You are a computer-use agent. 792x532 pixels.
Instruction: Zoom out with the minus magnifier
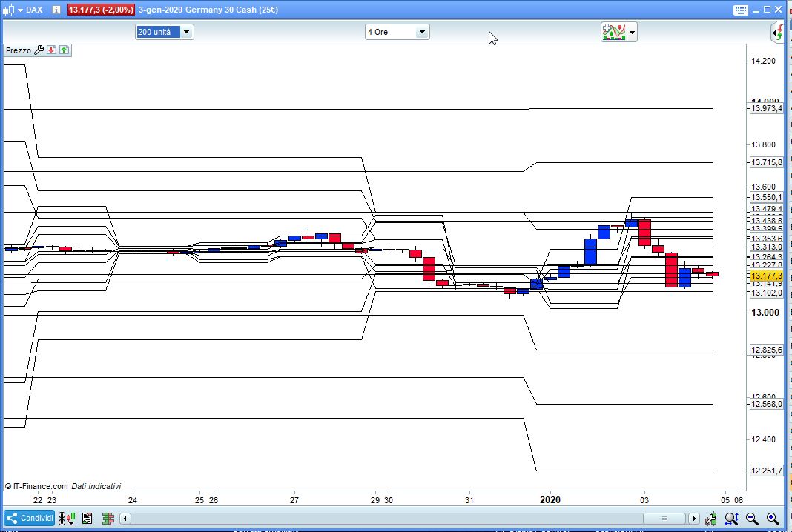[x=752, y=519]
